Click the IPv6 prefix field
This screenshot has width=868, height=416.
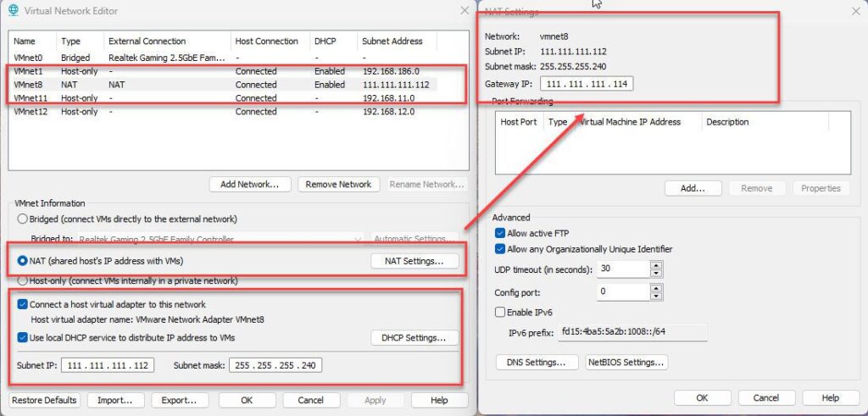click(632, 333)
